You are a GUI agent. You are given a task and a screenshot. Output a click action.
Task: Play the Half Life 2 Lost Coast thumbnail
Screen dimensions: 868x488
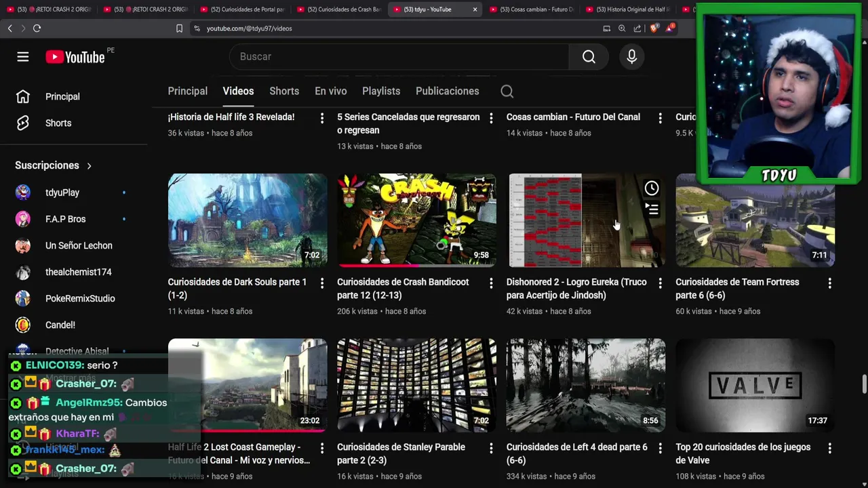(248, 385)
